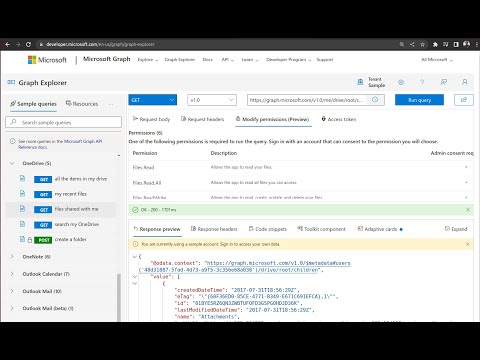Switch to Sample queries tab
Image resolution: width=480 pixels, height=360 pixels.
(33, 104)
